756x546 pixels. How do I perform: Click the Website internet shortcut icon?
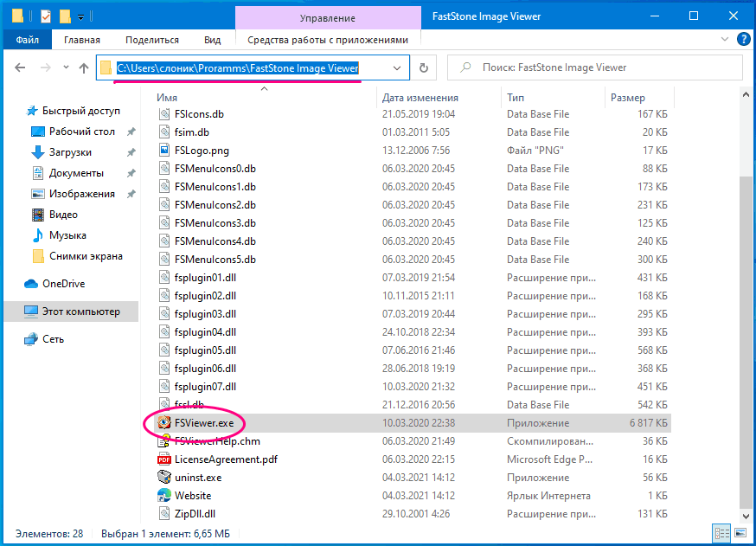(x=164, y=496)
